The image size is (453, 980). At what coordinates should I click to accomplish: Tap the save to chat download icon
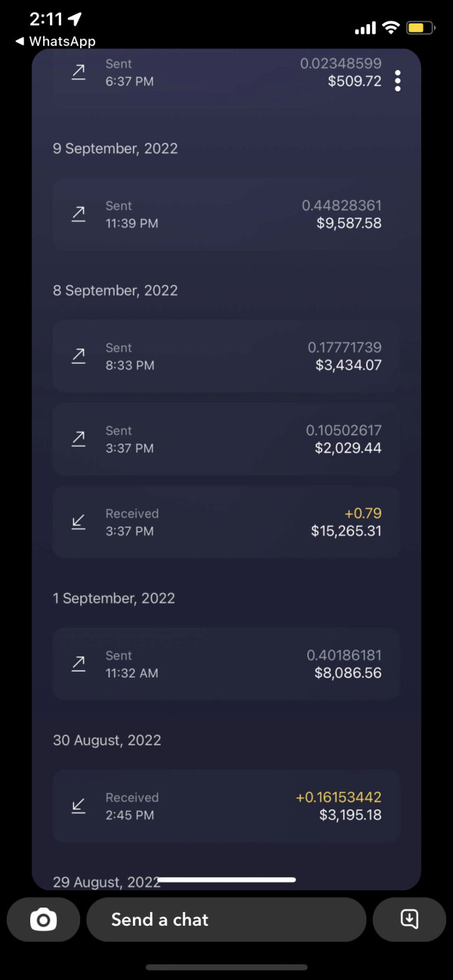pos(408,919)
